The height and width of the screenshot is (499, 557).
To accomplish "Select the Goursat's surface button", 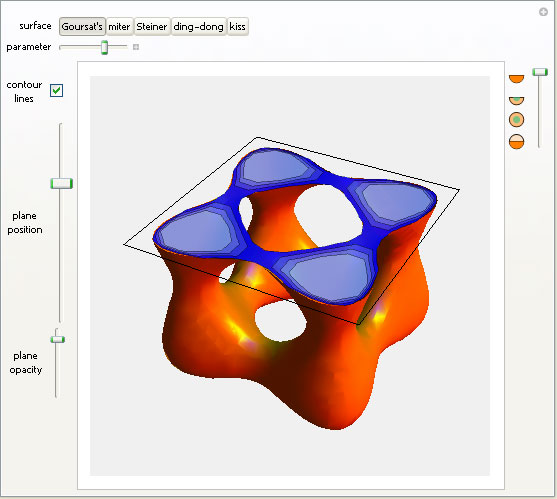I will [x=82, y=27].
